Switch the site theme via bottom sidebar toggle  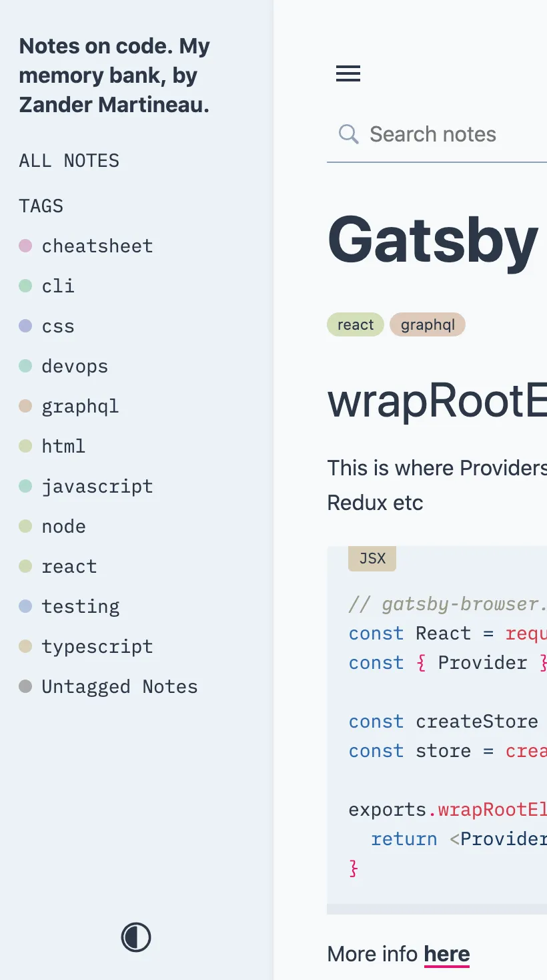tap(135, 937)
